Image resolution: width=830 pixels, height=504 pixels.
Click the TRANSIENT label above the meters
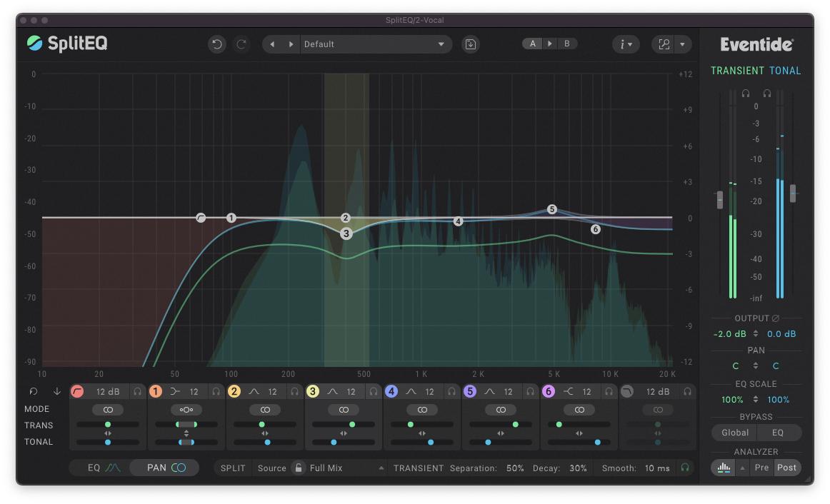737,71
